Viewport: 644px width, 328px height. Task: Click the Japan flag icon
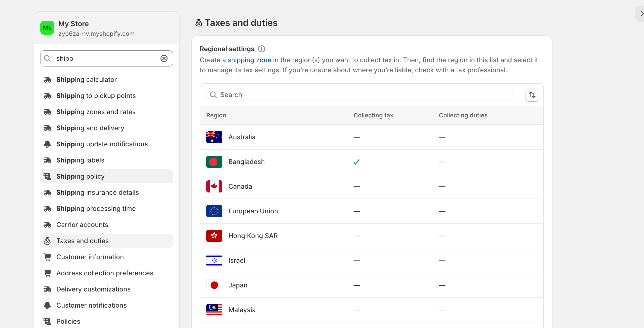(214, 285)
